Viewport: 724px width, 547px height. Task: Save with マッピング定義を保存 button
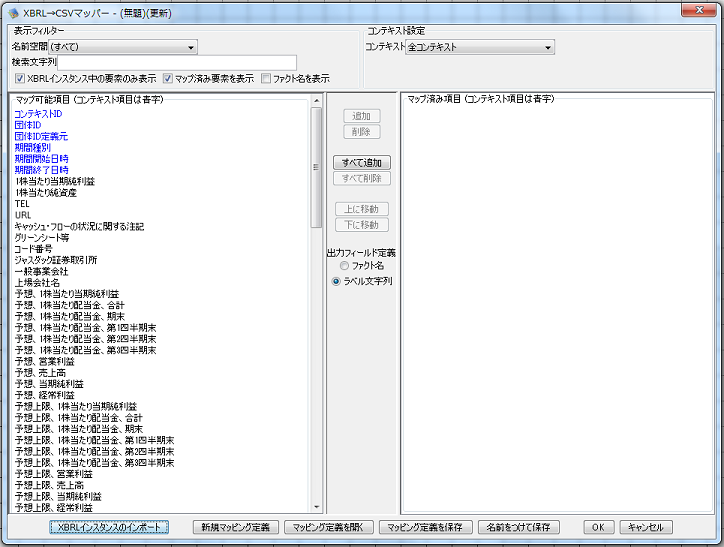point(425,527)
